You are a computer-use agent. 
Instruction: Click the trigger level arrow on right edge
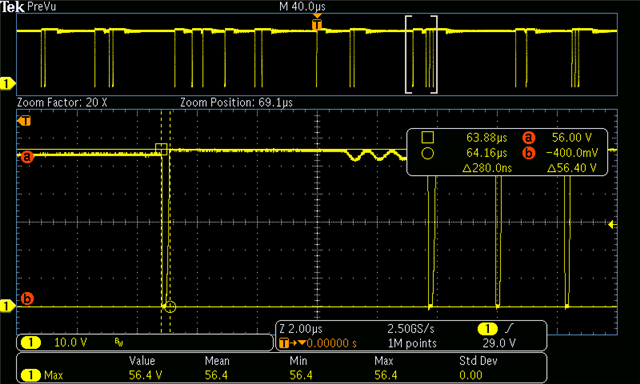point(612,225)
